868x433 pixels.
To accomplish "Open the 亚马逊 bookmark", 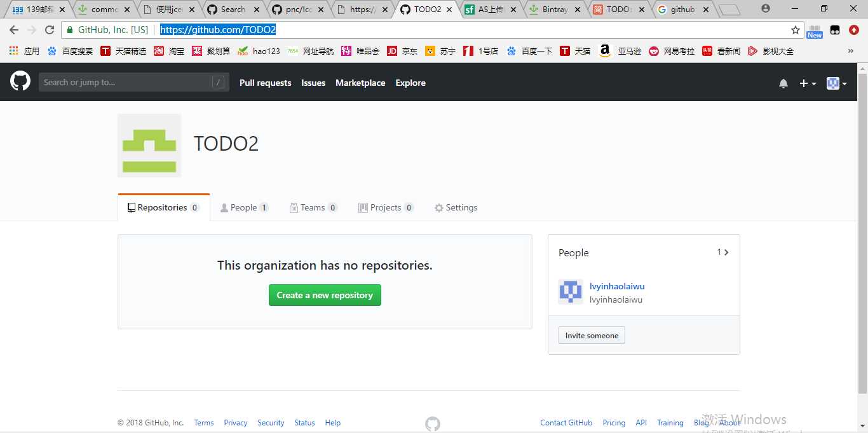I will tap(620, 51).
